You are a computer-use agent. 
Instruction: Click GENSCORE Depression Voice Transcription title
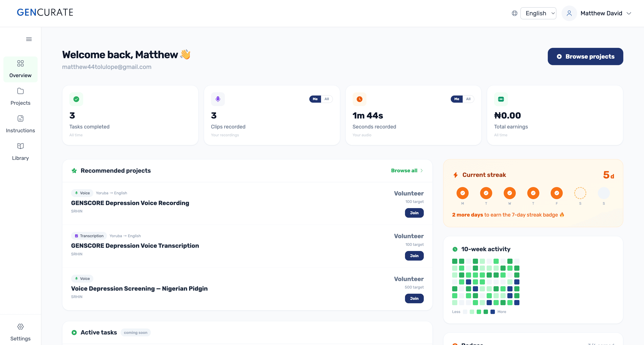[x=135, y=246]
